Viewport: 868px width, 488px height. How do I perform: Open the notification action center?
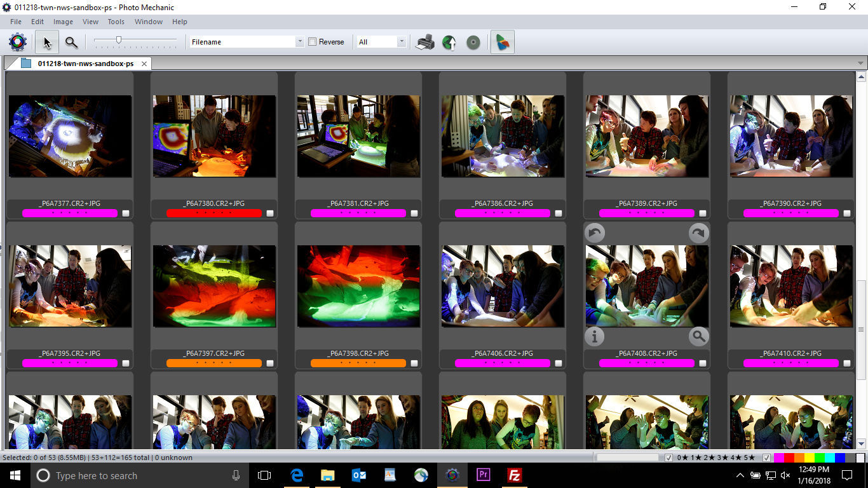click(847, 475)
